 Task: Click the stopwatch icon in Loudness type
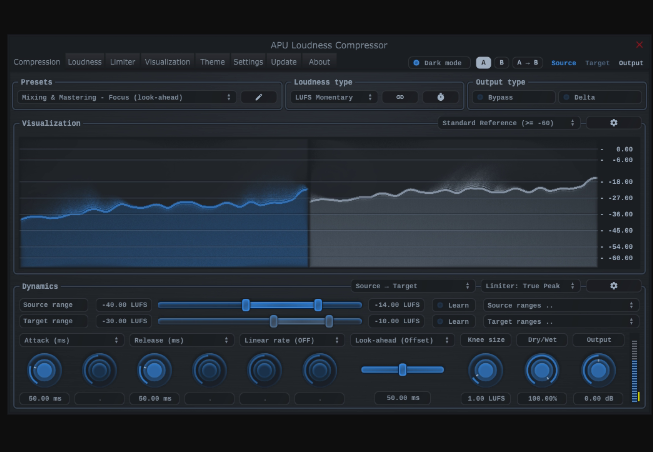pyautogui.click(x=441, y=97)
